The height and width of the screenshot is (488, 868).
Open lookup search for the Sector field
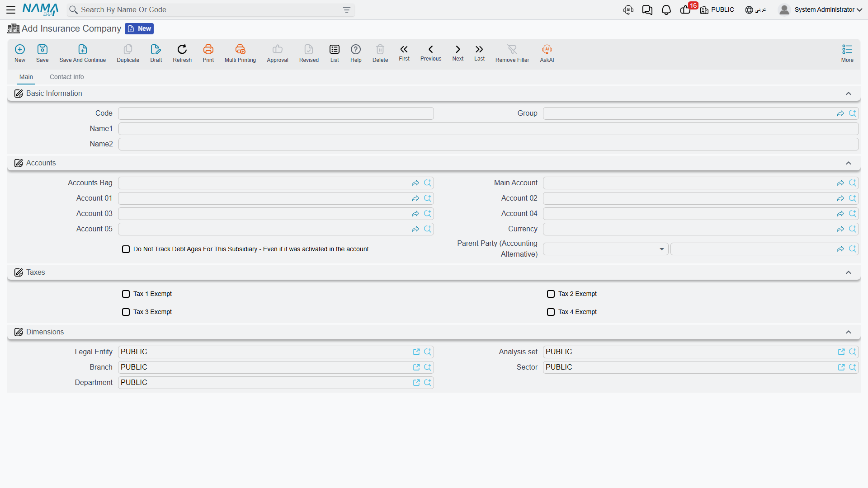(853, 367)
